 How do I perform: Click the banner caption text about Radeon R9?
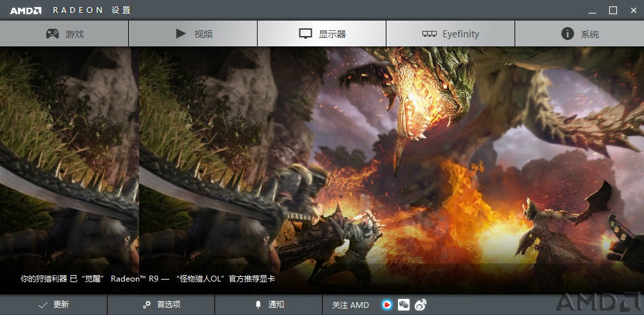(148, 279)
